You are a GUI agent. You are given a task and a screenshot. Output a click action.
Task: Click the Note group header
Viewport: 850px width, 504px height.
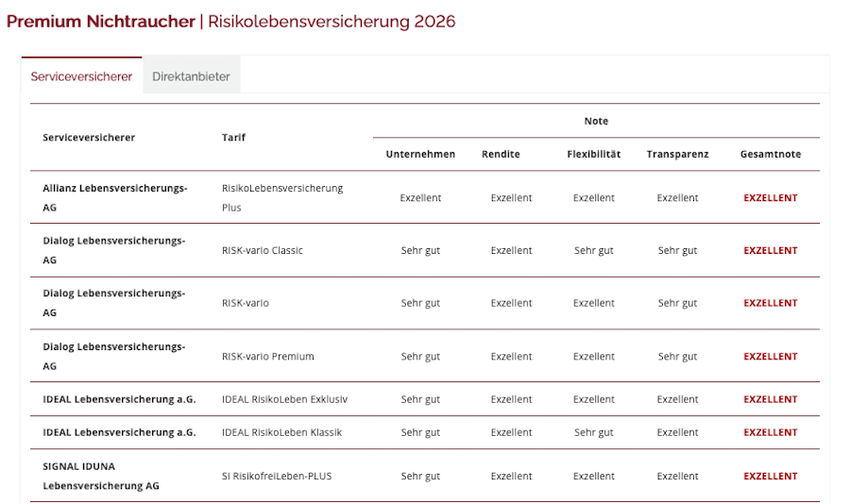596,121
